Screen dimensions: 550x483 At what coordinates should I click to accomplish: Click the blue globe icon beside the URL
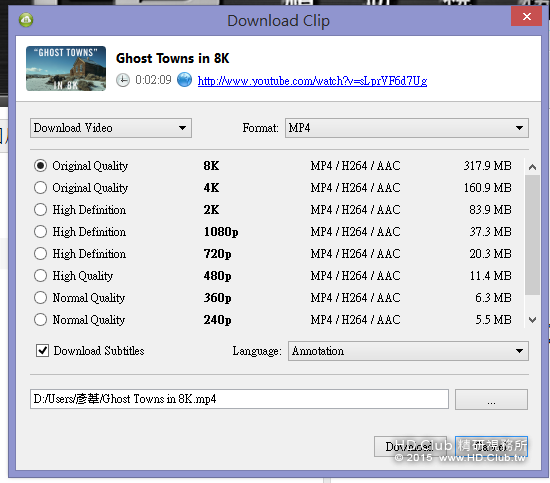[184, 80]
